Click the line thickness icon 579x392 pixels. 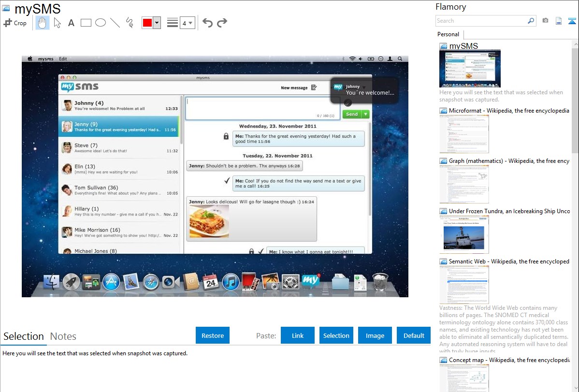point(172,23)
